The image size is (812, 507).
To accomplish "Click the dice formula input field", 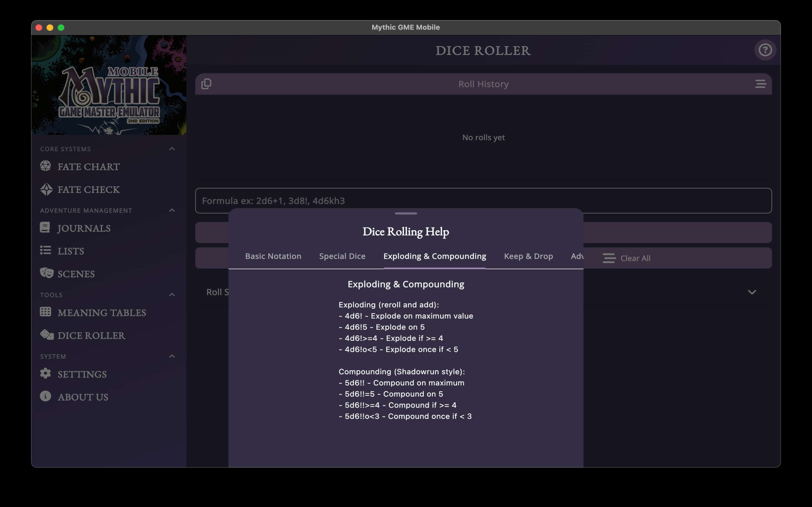I will pyautogui.click(x=483, y=201).
